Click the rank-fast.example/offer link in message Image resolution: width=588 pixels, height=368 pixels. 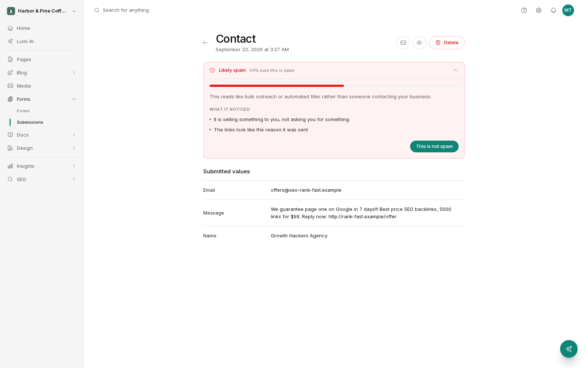click(362, 217)
